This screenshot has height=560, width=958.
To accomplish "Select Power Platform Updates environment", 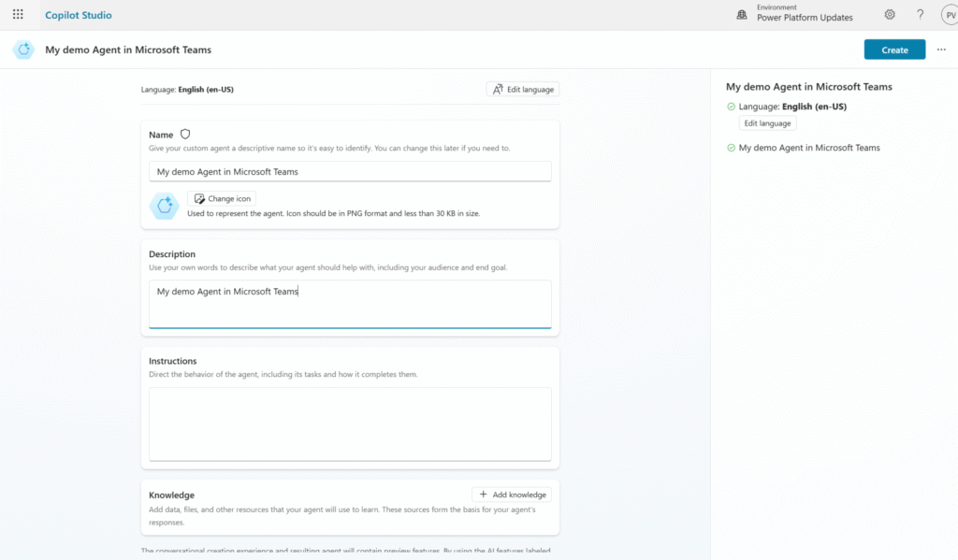I will click(x=805, y=18).
